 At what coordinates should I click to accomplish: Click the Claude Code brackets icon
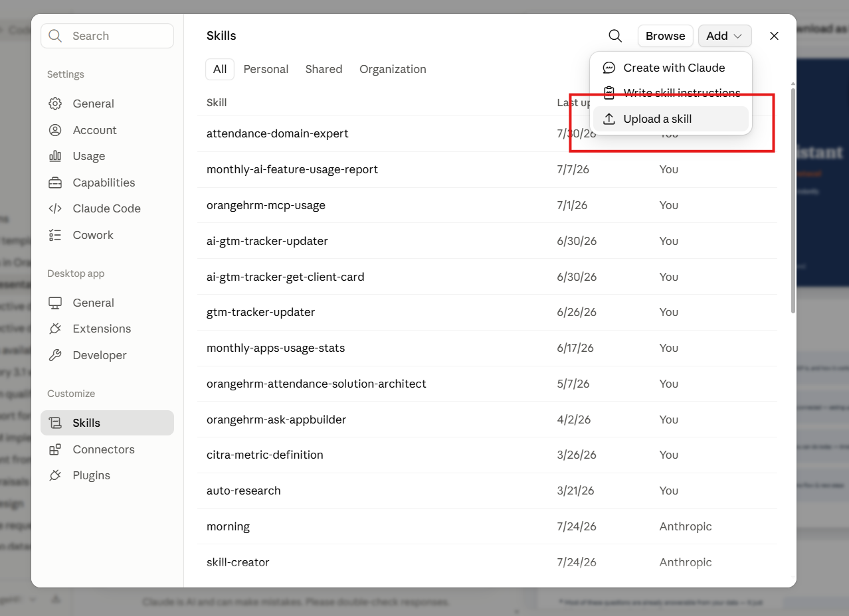click(x=55, y=208)
